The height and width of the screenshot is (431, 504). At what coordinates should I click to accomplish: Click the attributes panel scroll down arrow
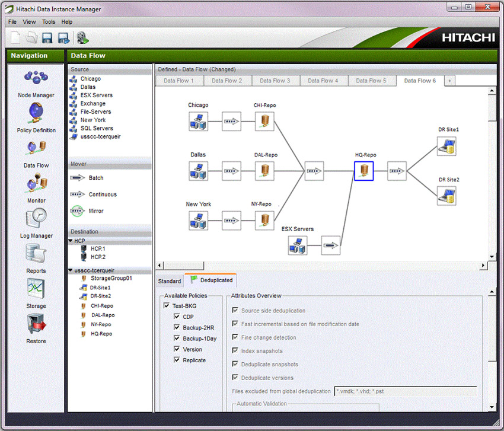(492, 407)
